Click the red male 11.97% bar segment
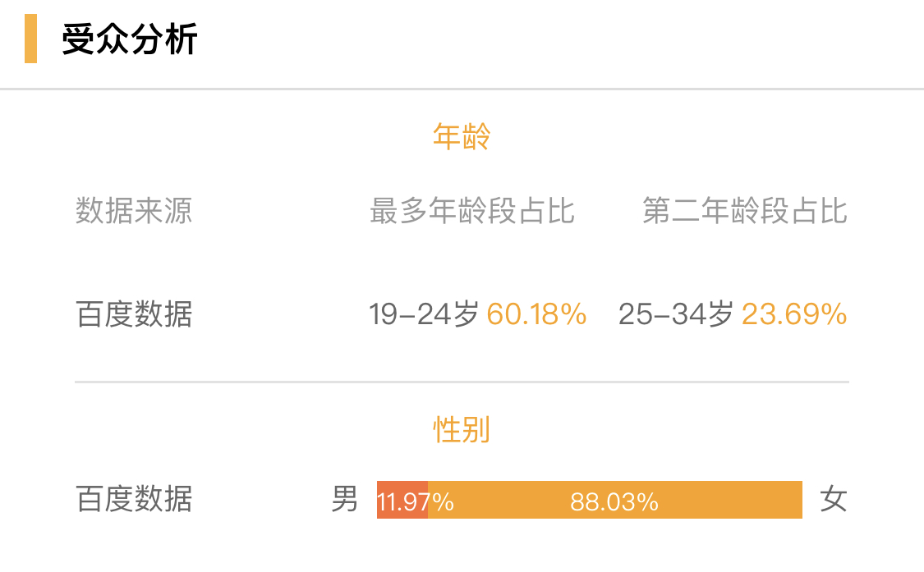Viewport: 924px width, 572px height. 402,500
